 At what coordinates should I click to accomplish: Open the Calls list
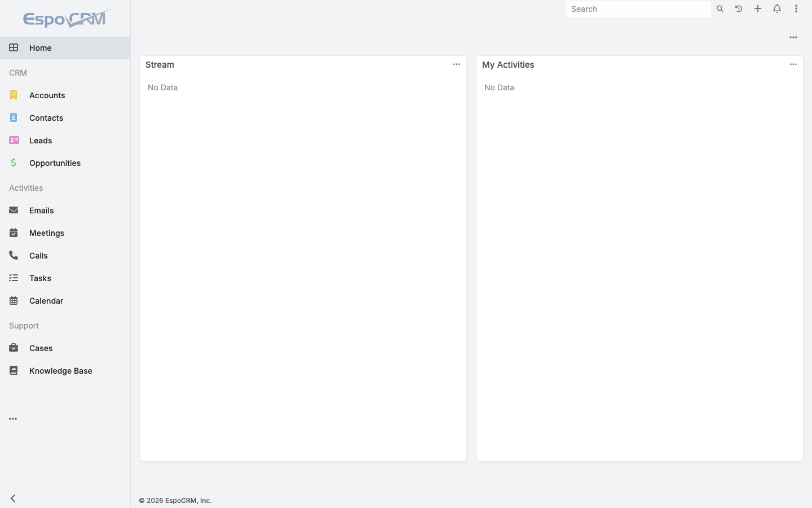65,256
